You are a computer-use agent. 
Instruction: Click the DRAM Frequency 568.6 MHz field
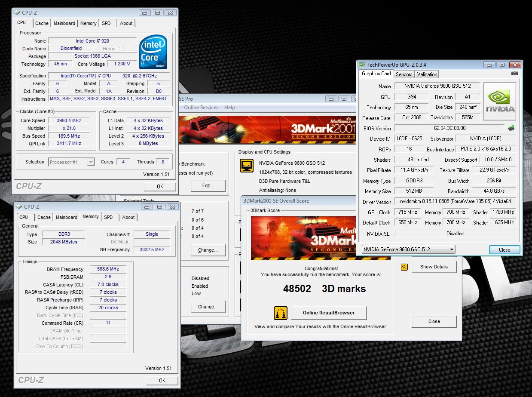click(x=108, y=269)
